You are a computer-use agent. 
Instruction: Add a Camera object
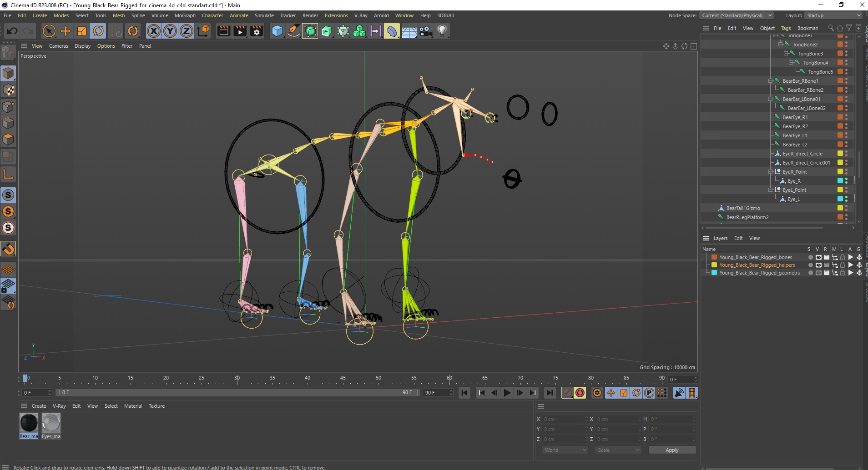(425, 31)
